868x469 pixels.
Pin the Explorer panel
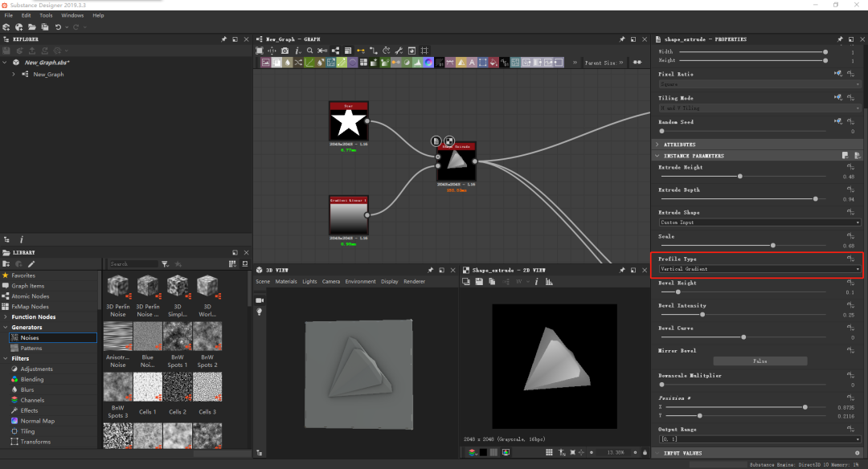[x=224, y=39]
